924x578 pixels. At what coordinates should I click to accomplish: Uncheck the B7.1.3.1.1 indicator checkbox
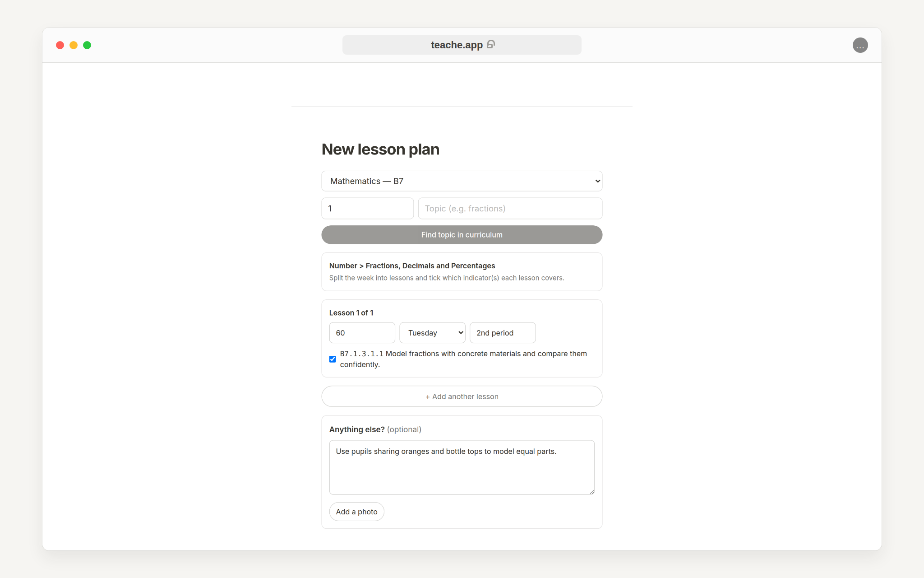(x=333, y=359)
